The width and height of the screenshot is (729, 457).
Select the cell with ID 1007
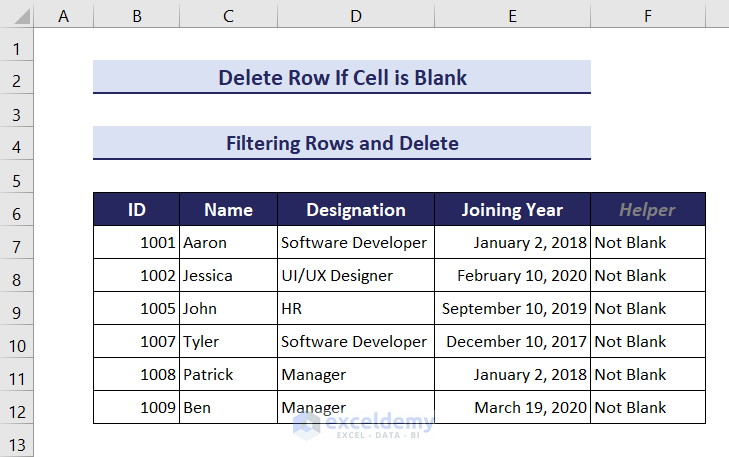[137, 341]
